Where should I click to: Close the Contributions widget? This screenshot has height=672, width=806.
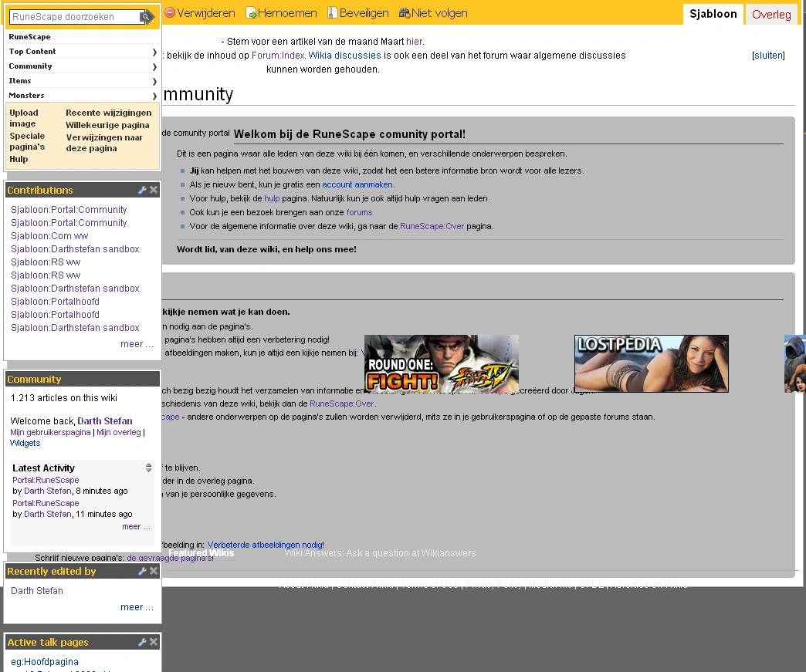coord(154,190)
